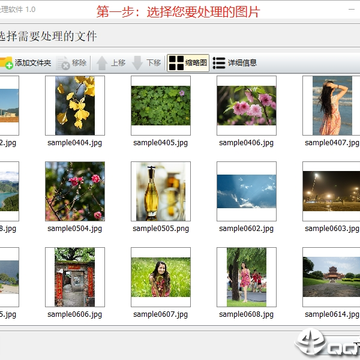Switch to Detailed Info view (详细信息)

tap(235, 63)
